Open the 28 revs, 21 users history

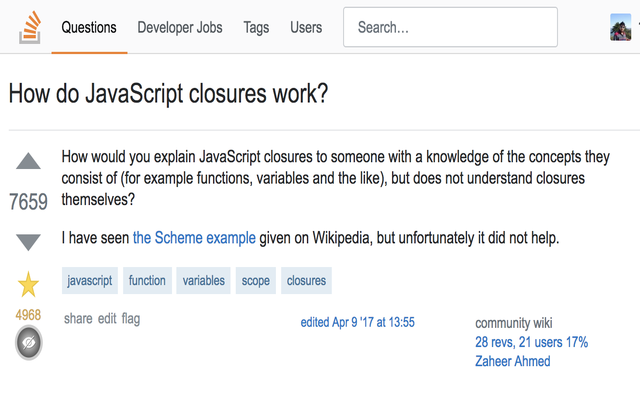[531, 342]
